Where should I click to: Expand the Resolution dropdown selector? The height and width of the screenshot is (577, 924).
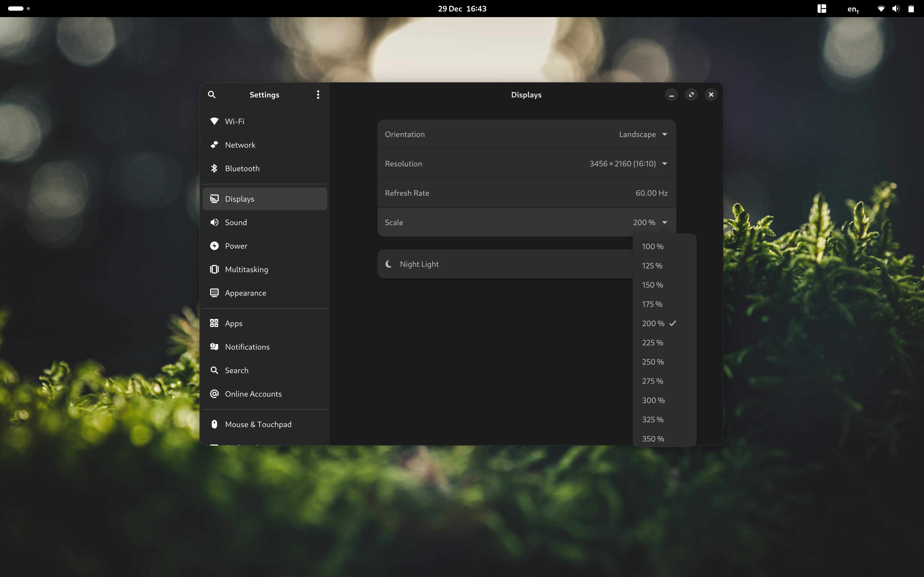pos(665,163)
